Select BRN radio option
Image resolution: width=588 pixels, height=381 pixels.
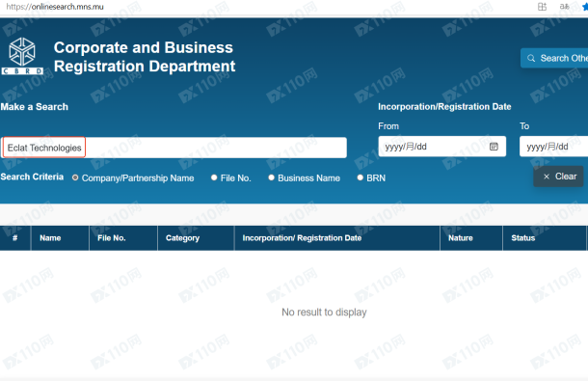pos(360,177)
